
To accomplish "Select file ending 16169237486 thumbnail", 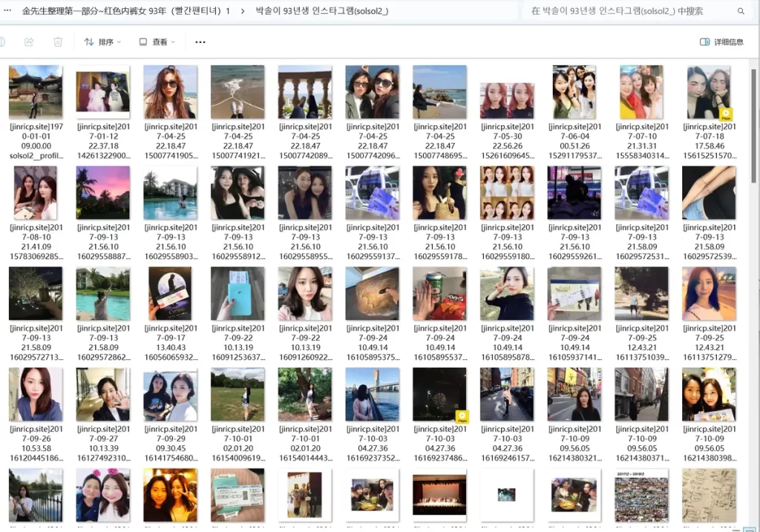I will 439,395.
